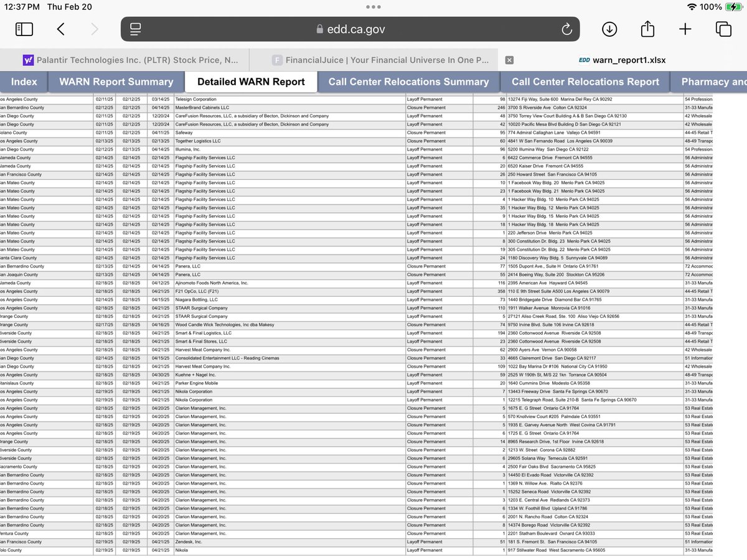The height and width of the screenshot is (560, 747).
Task: Open WARN Report Summary sheet
Action: (x=116, y=82)
